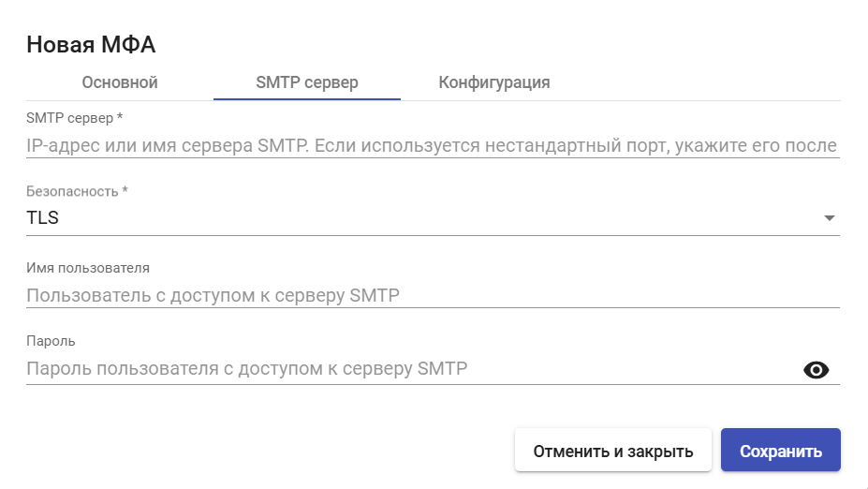
Task: Click the 'Новая МФА' dialog title
Action: [92, 45]
